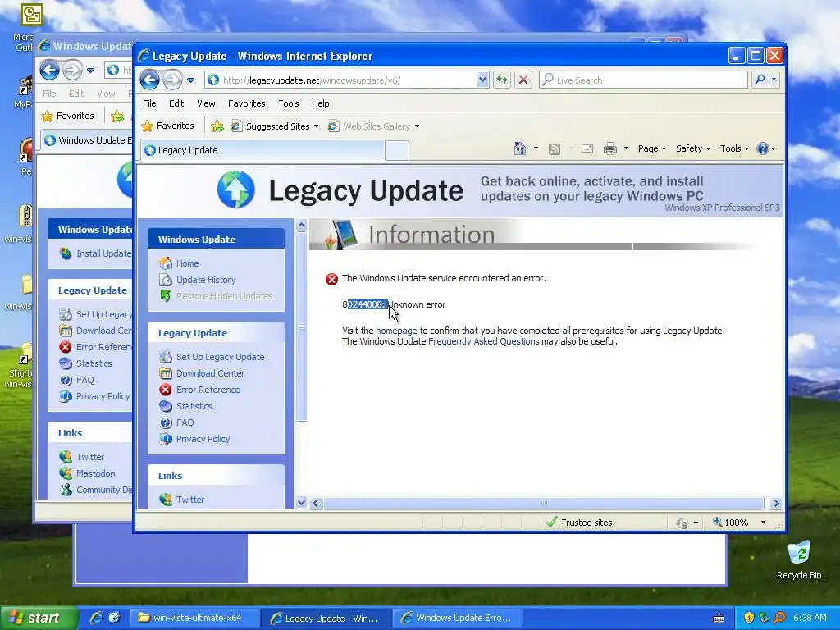Open the Help menu

click(321, 103)
